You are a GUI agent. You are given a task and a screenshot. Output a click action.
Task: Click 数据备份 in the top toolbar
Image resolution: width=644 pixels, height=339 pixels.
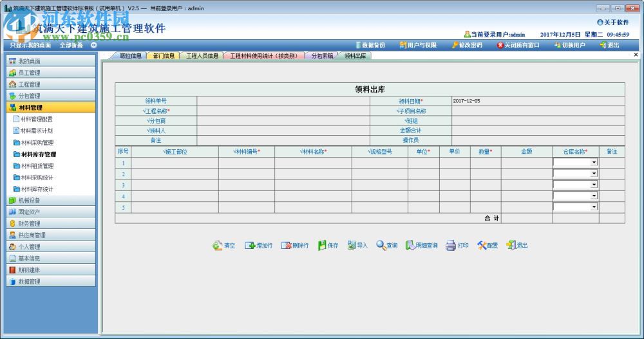(x=370, y=45)
